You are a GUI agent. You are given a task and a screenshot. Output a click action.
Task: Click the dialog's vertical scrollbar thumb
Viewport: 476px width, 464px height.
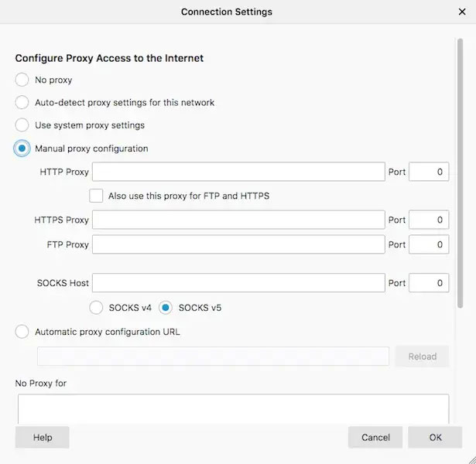click(x=461, y=173)
